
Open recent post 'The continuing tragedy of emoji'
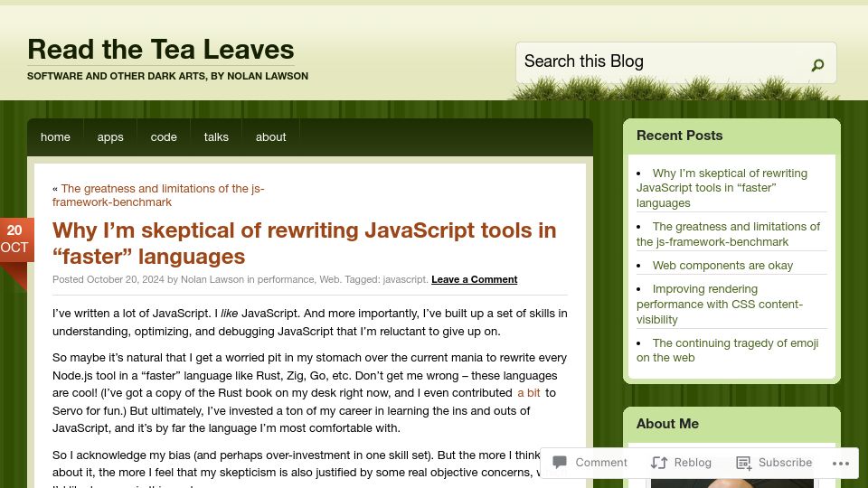coord(727,351)
